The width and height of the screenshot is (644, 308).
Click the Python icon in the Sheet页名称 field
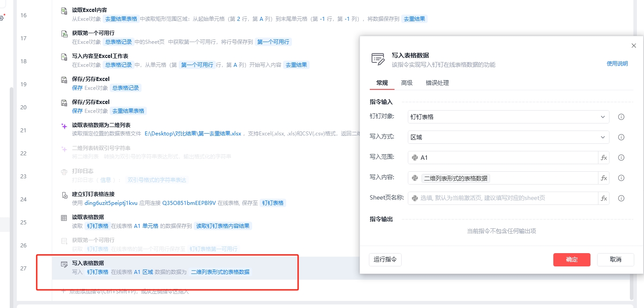[x=415, y=198]
